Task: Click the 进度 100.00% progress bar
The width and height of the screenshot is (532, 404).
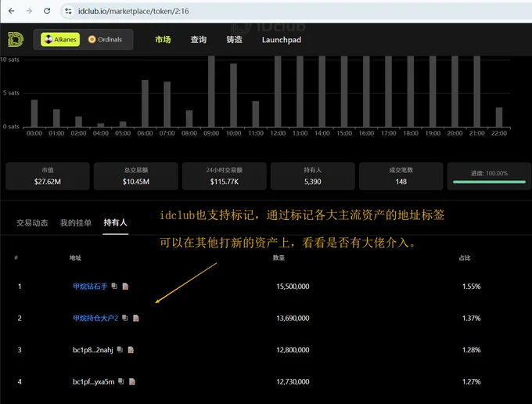Action: point(489,182)
